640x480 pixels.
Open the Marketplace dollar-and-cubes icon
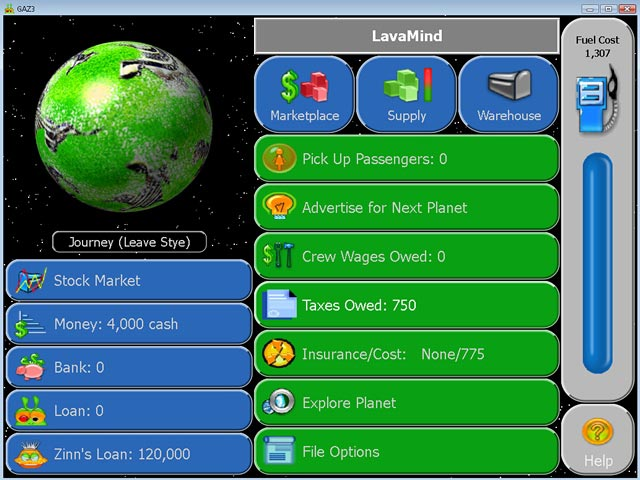point(304,87)
